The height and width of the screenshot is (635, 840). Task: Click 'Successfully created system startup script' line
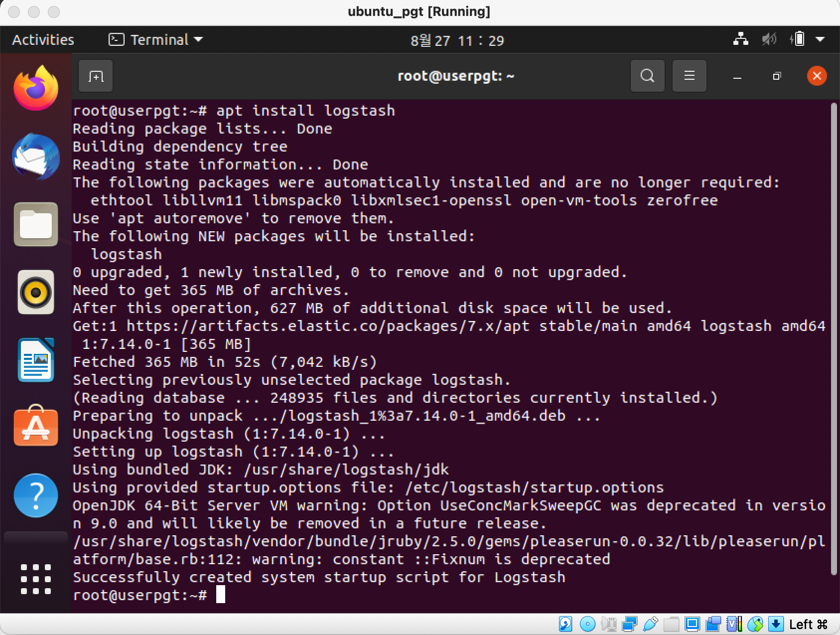tap(319, 577)
